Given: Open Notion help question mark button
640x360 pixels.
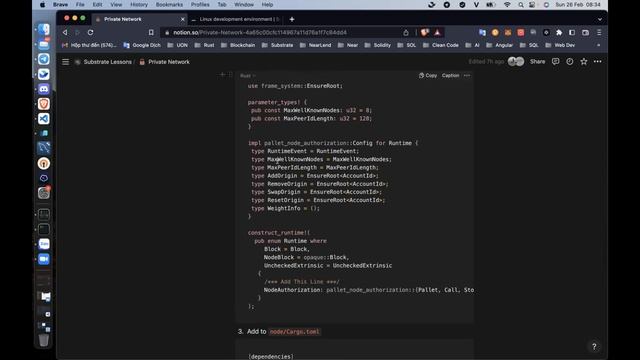Looking at the screenshot, I should pos(594,347).
